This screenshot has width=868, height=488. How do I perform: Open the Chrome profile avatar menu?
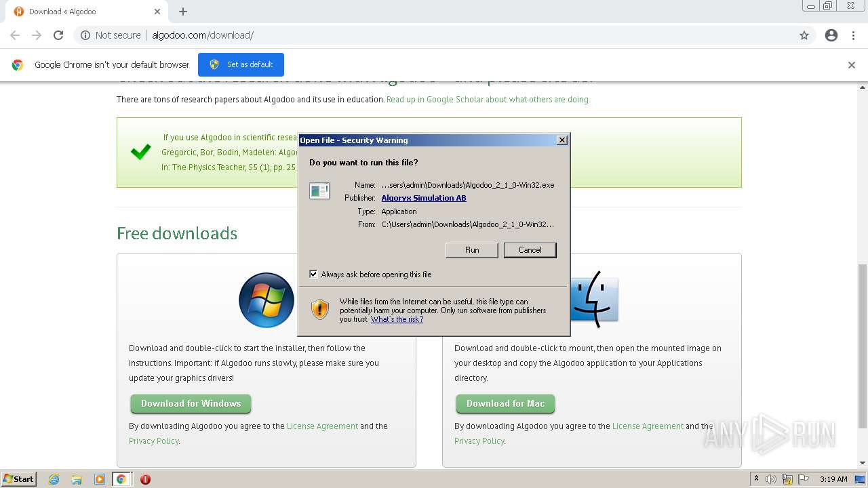[831, 35]
